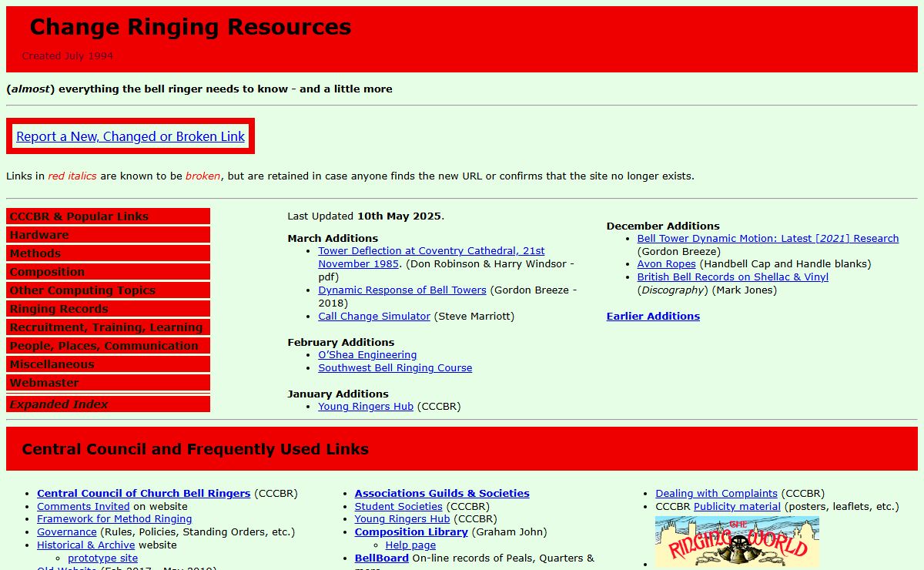This screenshot has height=570, width=924.
Task: Open Dealing with Complaints link
Action: (716, 493)
